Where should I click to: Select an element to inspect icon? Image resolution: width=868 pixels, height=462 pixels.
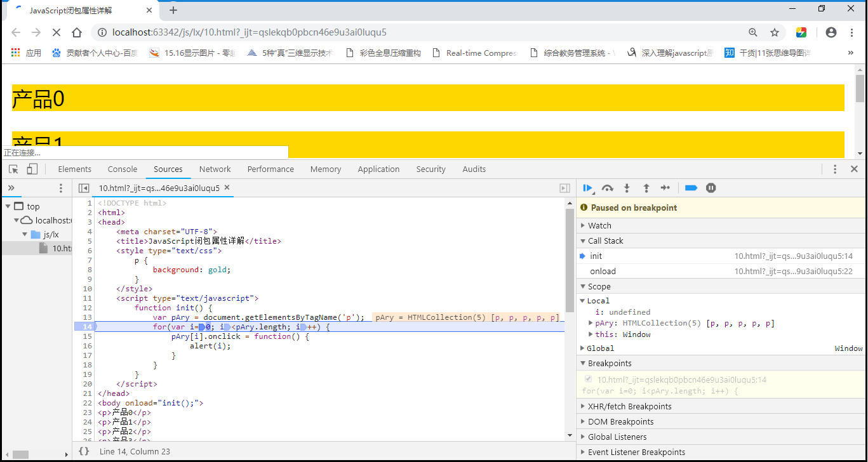click(13, 169)
